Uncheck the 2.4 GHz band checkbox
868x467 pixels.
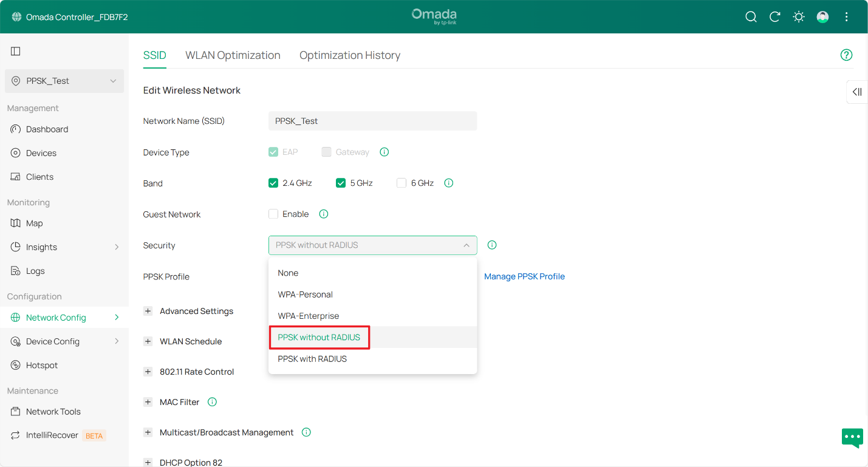click(273, 183)
